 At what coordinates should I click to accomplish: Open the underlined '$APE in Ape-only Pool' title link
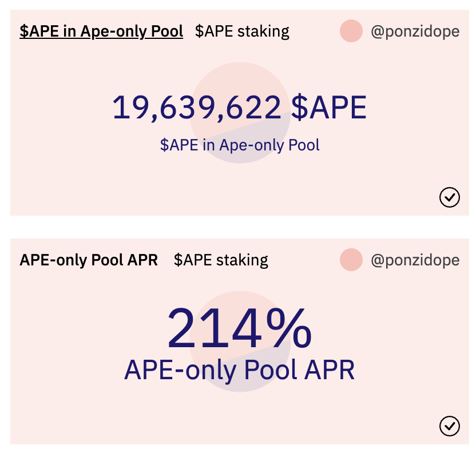click(101, 31)
